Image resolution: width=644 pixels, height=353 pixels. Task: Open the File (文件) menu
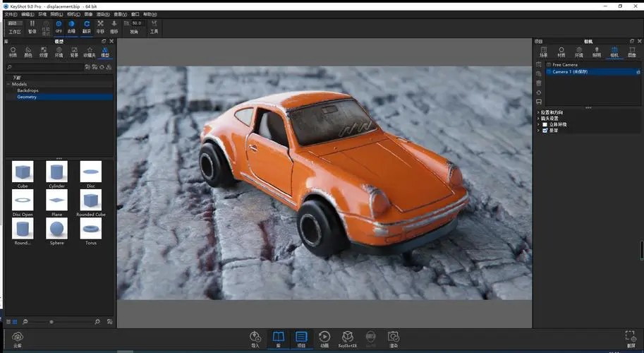click(x=11, y=14)
